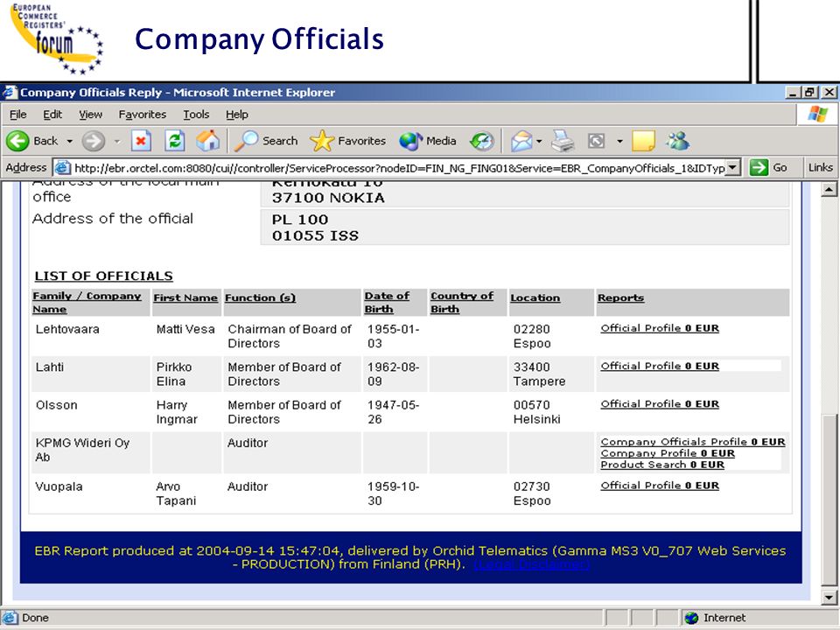Open Company Profile 0 EUR link
This screenshot has height=630, width=840.
668,453
